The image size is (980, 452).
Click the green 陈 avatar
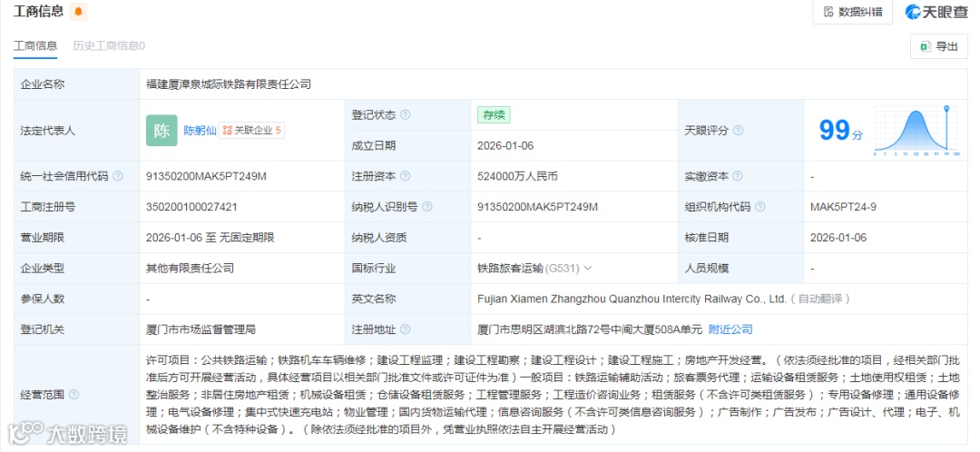coord(162,131)
